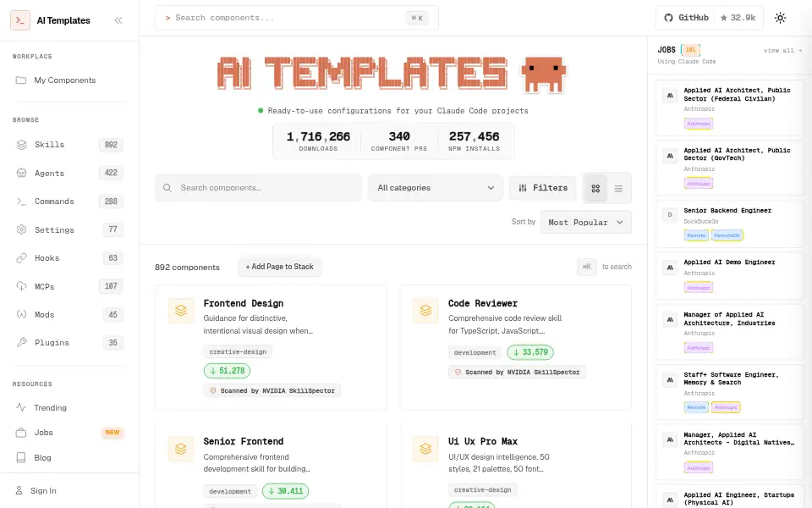
Task: Click the development tag on Code Reviewer
Action: (475, 352)
